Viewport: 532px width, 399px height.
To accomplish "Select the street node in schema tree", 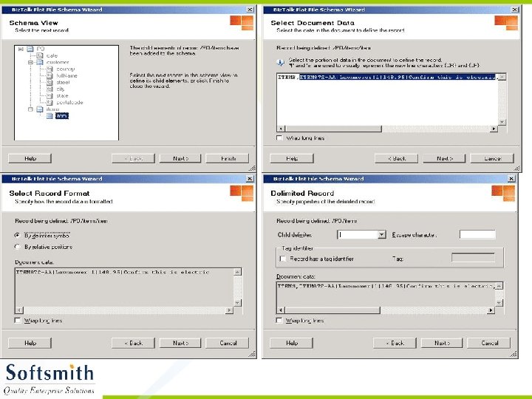I will [x=63, y=83].
